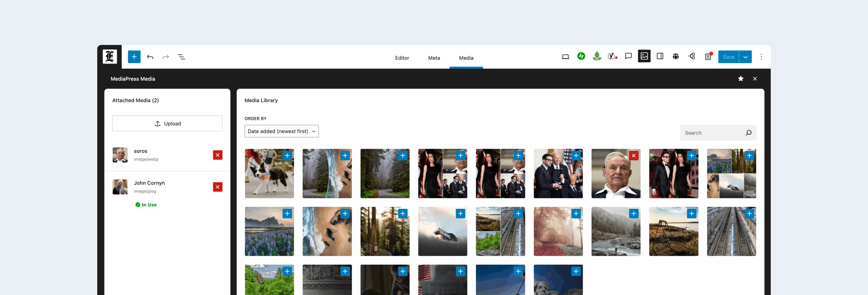Open the Jetpack lightning bolt icon

pos(581,56)
